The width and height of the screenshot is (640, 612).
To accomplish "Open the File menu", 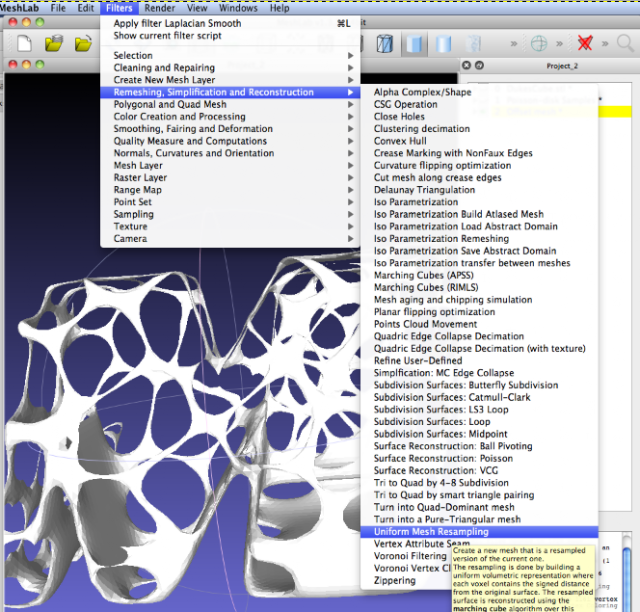I will point(58,8).
